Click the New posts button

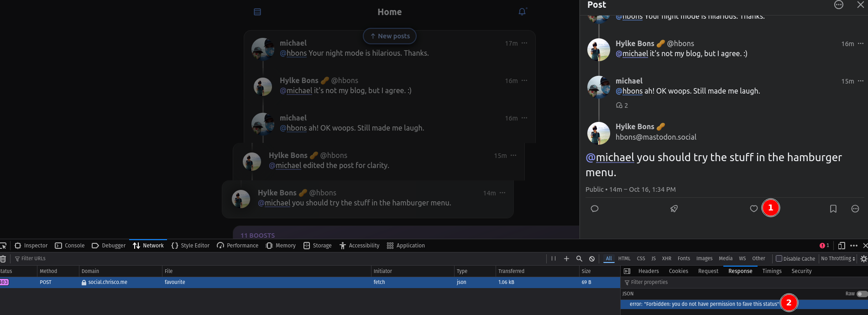tap(389, 36)
